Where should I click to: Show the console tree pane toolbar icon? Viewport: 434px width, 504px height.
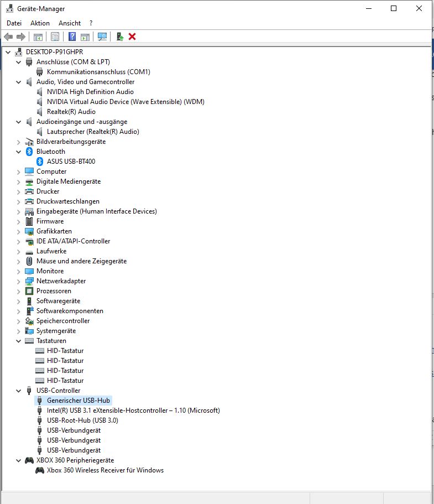coord(38,37)
